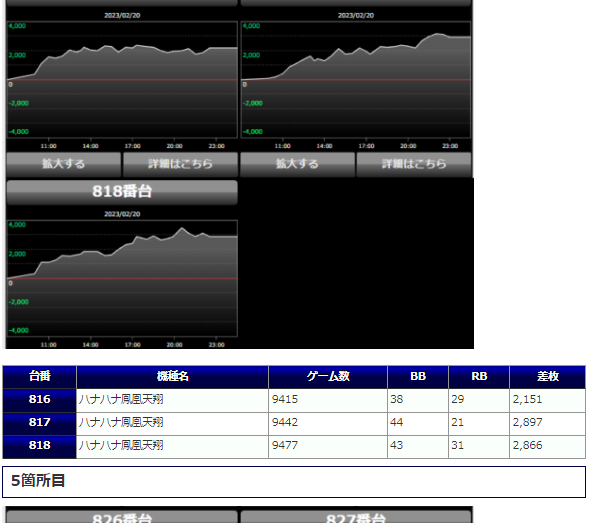Viewport: 591px width, 523px height.
Task: Open the 818番台 header bar
Action: click(x=122, y=192)
